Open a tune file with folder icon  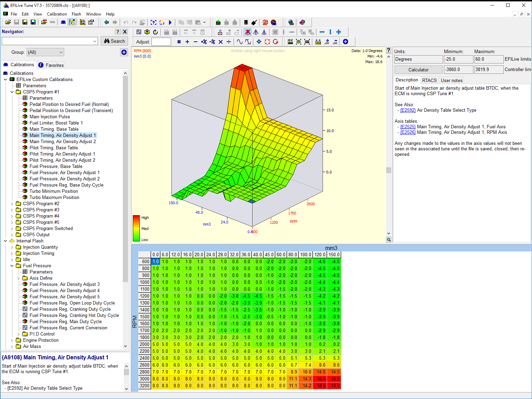point(8,22)
